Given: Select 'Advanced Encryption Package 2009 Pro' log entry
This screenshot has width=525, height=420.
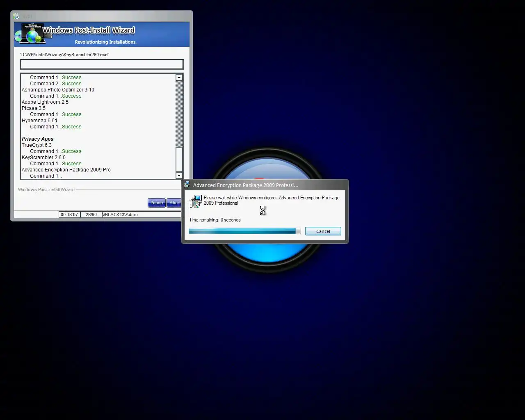Looking at the screenshot, I should click(66, 170).
